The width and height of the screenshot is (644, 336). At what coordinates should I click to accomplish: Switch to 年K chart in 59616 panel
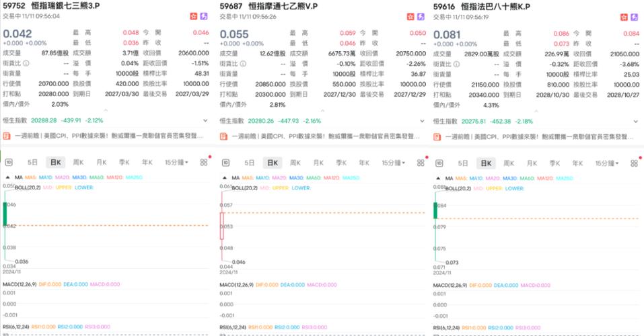pyautogui.click(x=578, y=163)
